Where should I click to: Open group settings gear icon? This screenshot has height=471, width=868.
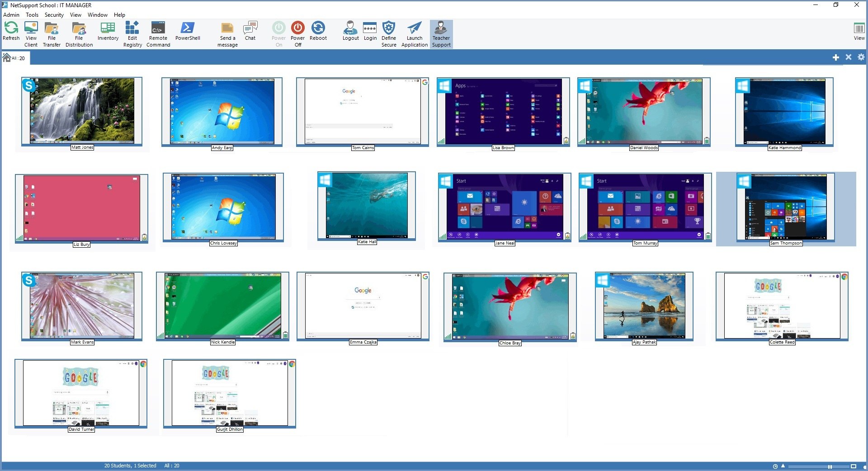coord(861,57)
